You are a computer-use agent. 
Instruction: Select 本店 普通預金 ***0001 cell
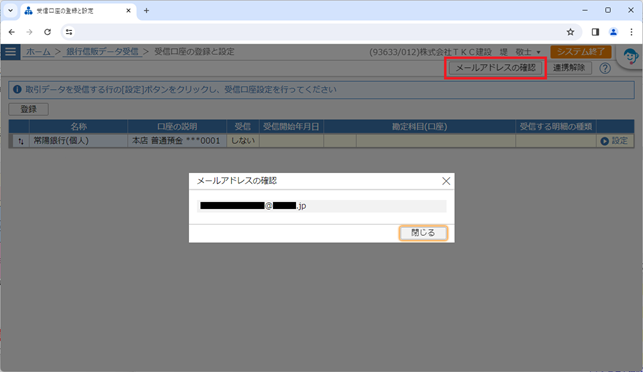177,141
